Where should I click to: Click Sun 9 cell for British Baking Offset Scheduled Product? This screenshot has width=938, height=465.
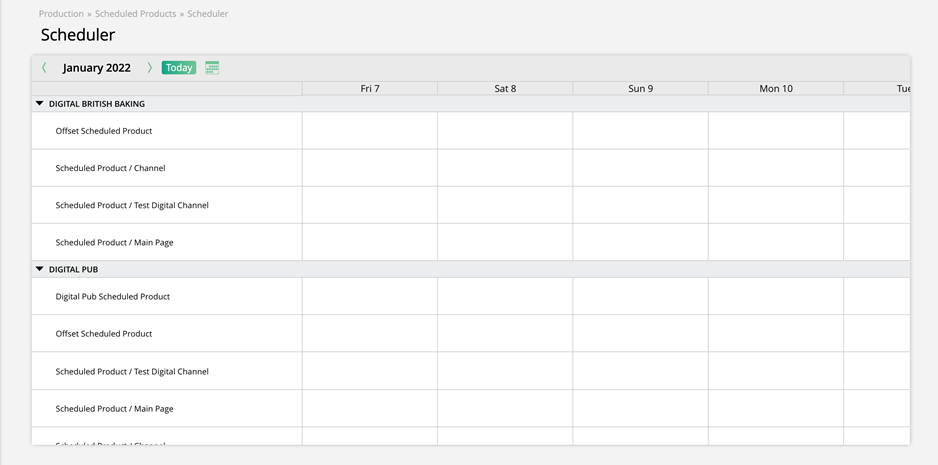pyautogui.click(x=640, y=131)
